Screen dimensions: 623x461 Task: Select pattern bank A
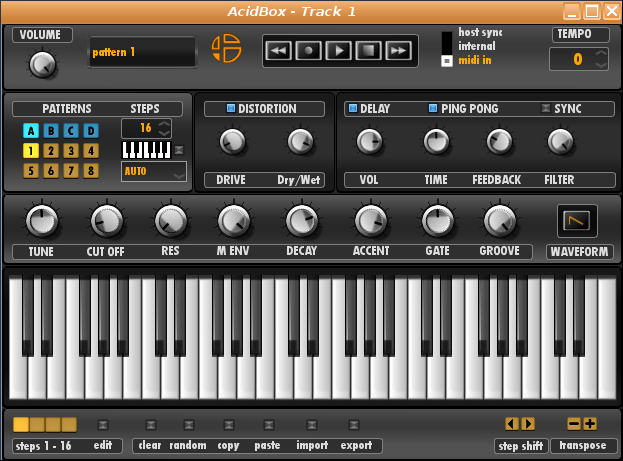tap(31, 130)
